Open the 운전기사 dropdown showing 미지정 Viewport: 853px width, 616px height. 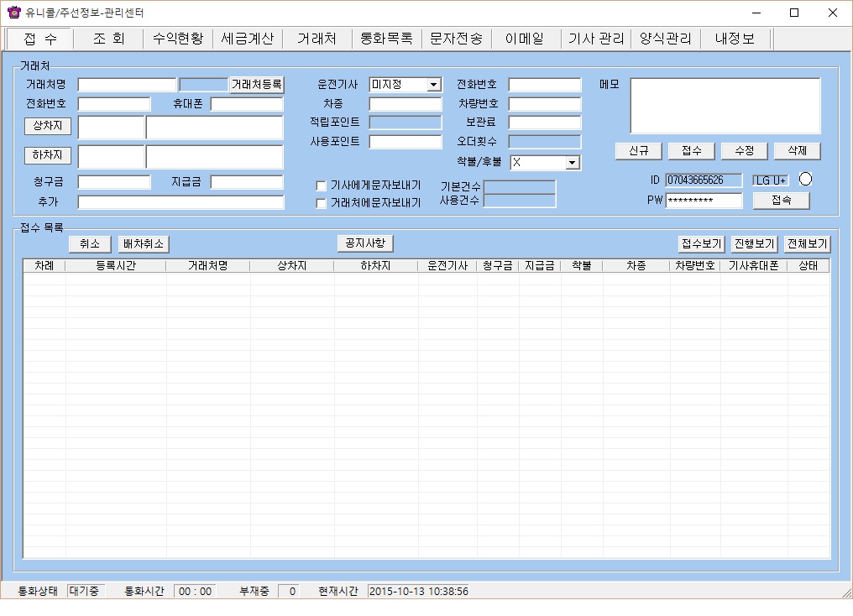(433, 85)
